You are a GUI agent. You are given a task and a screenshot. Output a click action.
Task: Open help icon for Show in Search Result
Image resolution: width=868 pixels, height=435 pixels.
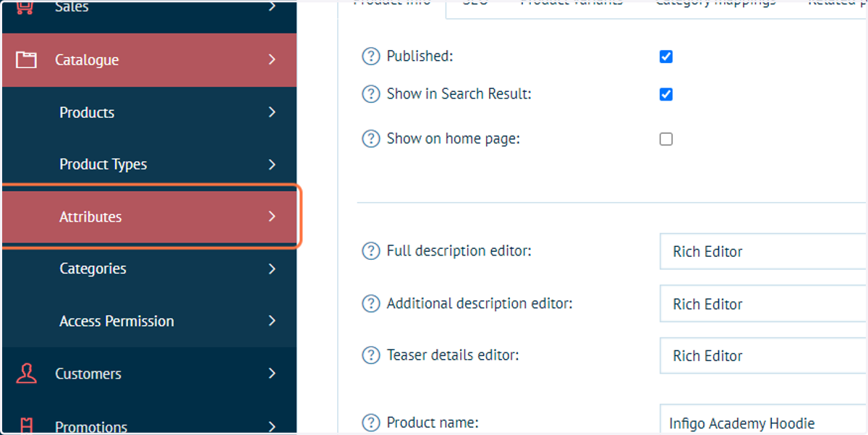(x=370, y=94)
